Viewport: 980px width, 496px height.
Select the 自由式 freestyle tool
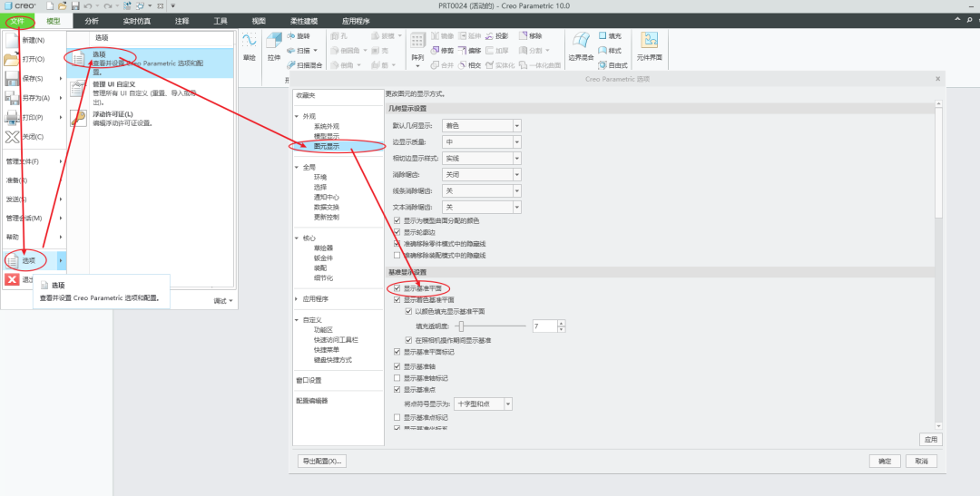pyautogui.click(x=613, y=65)
